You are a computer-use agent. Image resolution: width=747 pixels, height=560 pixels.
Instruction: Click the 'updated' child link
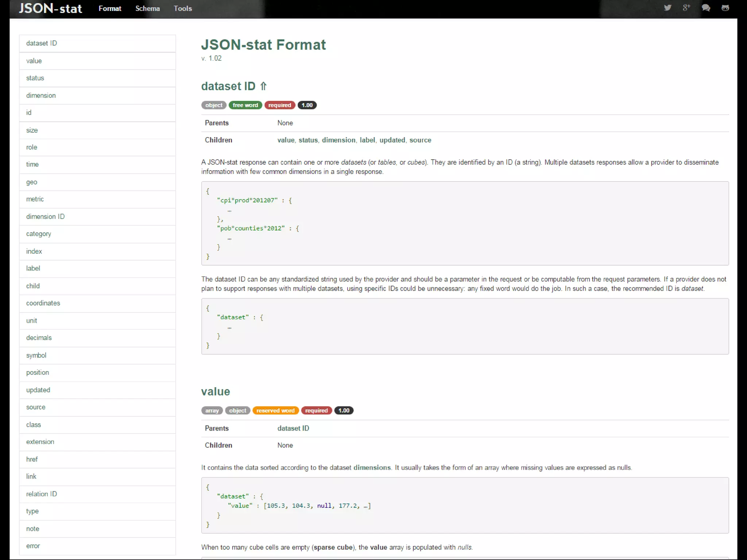click(392, 140)
